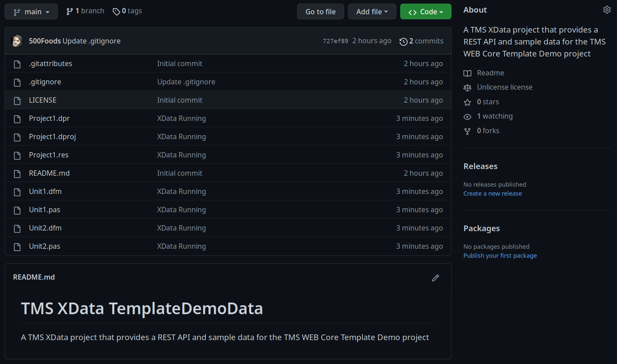Open the LICENSE file
617x364 pixels.
43,100
